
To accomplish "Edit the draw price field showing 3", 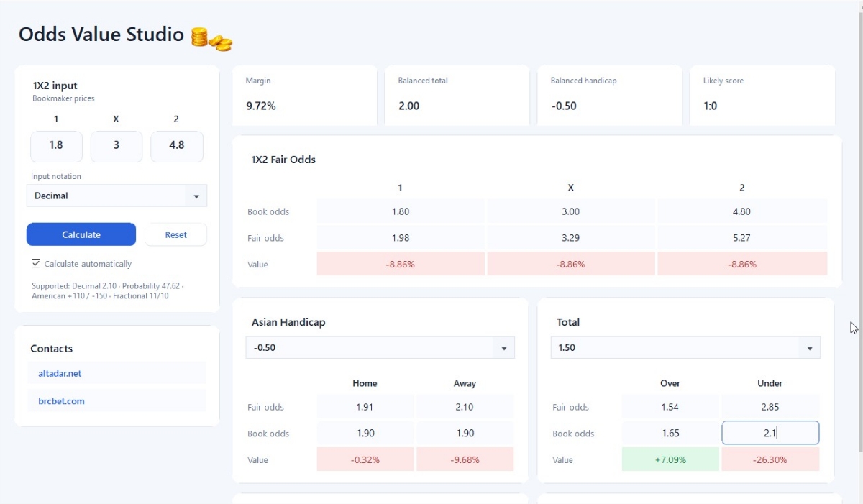I will pos(117,146).
